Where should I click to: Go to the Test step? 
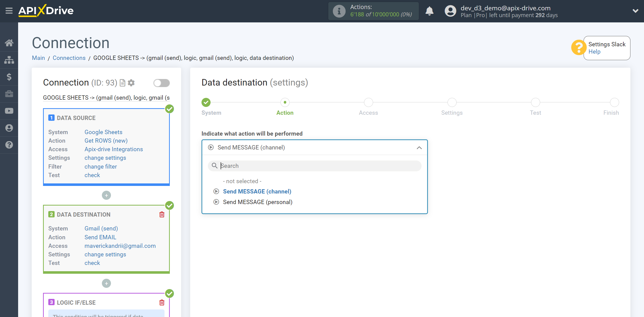[x=535, y=102]
